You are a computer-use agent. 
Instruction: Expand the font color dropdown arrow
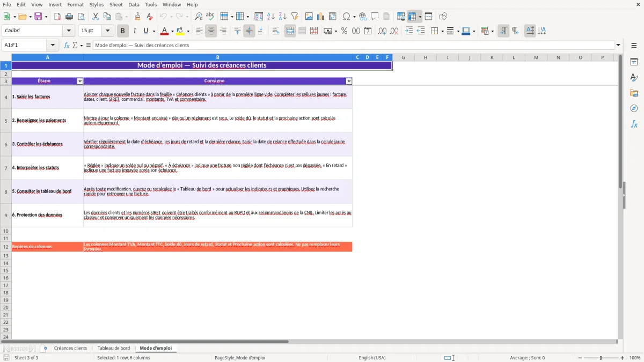173,31
